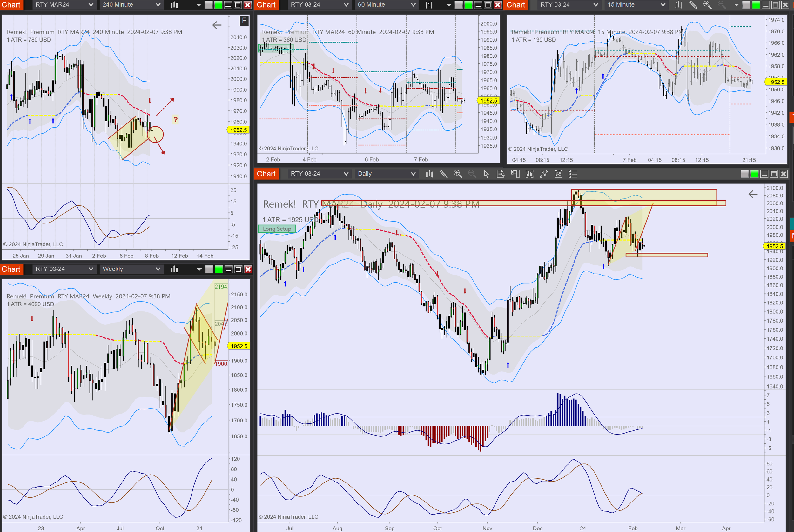The image size is (794, 532).
Task: Toggle green instrument link on Weekly chart
Action: tap(219, 269)
